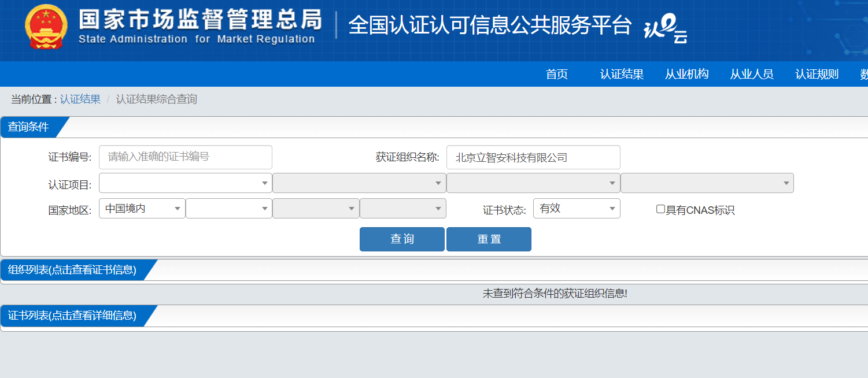Open the 中国境内 country dropdown
Screen dimensions: 868x378
[142, 209]
